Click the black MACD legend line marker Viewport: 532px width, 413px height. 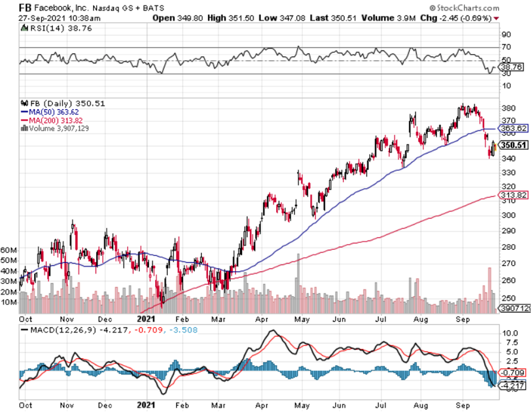click(x=24, y=330)
